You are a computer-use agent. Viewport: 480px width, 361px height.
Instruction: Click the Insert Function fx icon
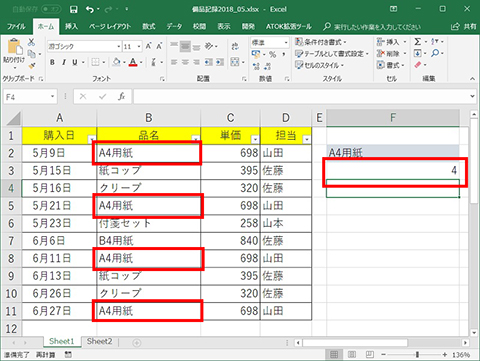click(x=121, y=97)
